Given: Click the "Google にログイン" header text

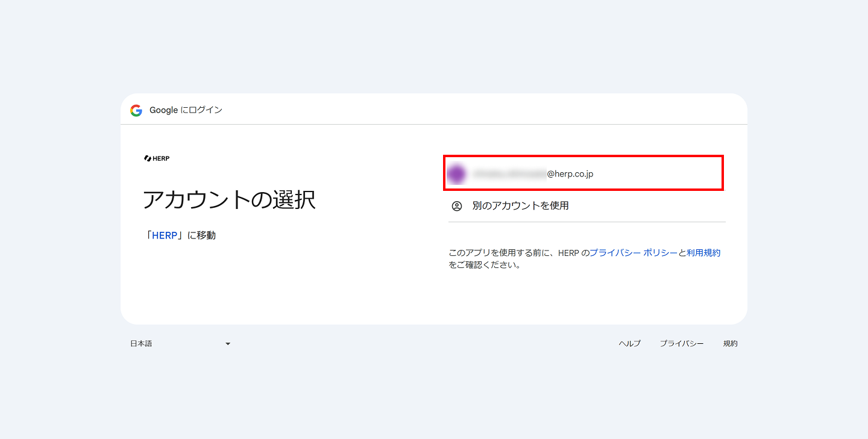Looking at the screenshot, I should click(x=186, y=110).
